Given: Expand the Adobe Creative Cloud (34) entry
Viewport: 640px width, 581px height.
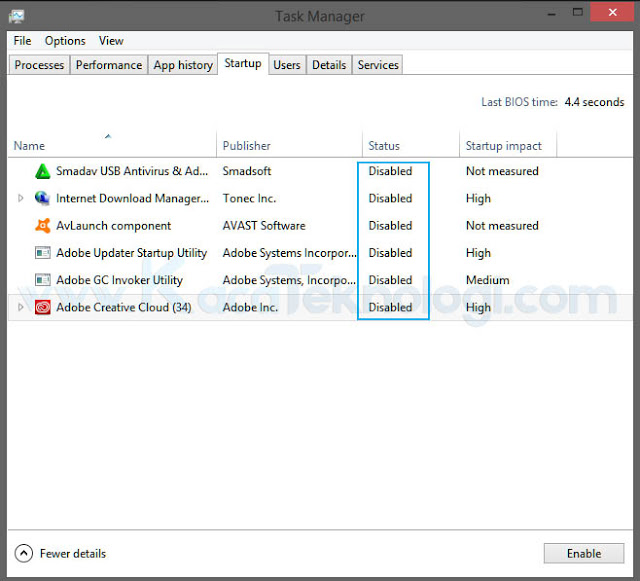Looking at the screenshot, I should tap(20, 307).
